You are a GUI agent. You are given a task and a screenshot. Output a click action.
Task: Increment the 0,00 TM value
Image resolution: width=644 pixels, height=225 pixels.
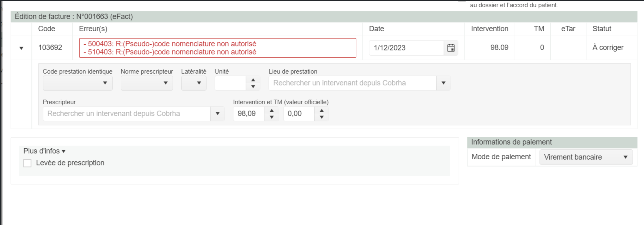322,110
